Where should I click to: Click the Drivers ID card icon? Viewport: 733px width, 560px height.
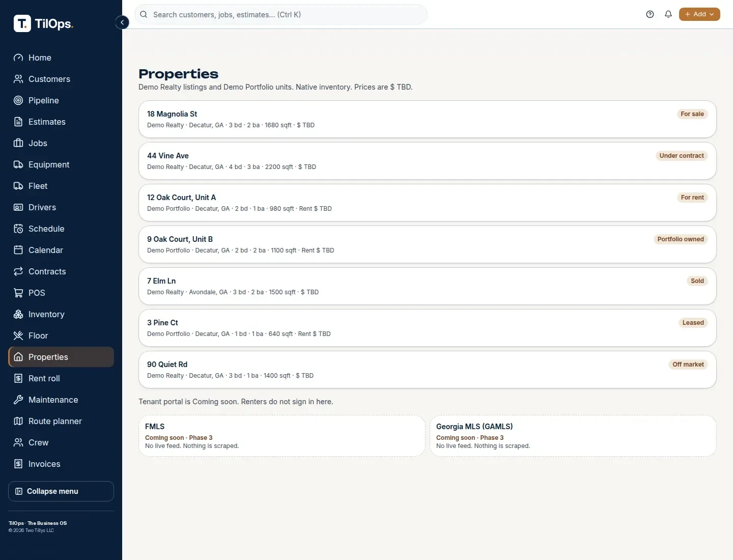(x=18, y=207)
